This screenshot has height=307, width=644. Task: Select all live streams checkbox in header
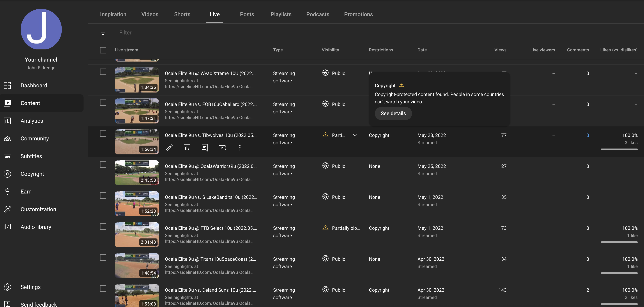point(103,50)
